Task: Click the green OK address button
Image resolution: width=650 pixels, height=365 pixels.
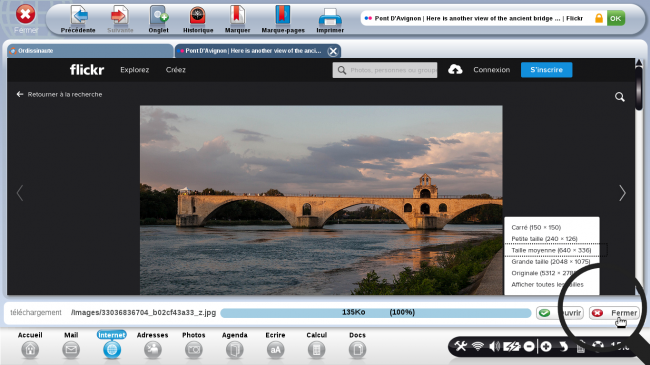Action: (616, 18)
